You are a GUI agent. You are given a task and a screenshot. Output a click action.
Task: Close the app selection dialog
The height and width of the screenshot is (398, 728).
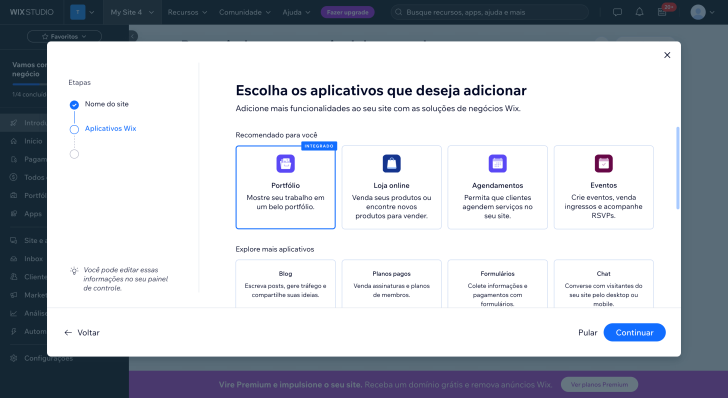click(667, 55)
